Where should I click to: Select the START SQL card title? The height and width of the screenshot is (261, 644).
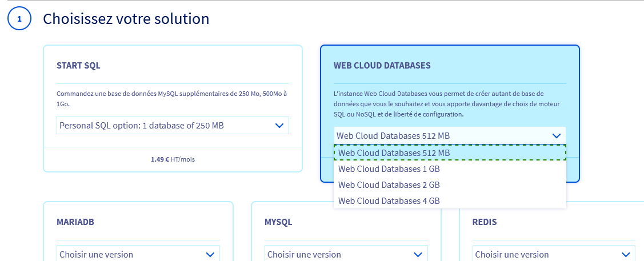(x=78, y=66)
